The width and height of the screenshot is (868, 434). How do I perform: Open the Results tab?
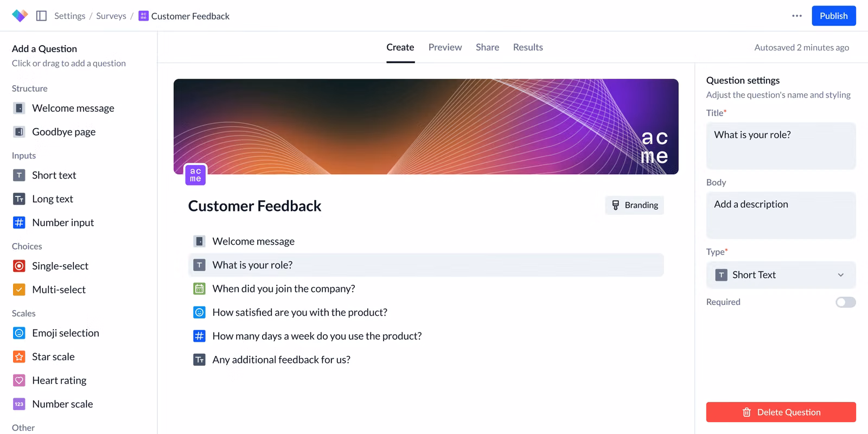528,47
